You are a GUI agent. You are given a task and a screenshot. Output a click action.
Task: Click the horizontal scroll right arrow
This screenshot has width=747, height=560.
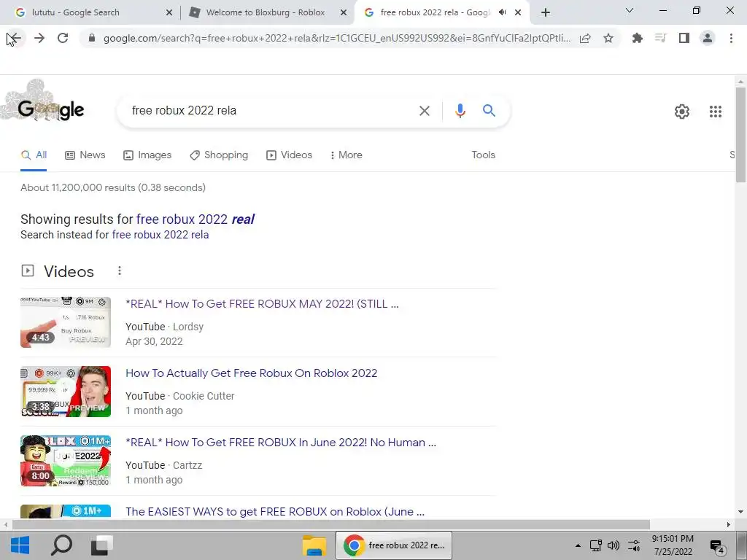(729, 524)
